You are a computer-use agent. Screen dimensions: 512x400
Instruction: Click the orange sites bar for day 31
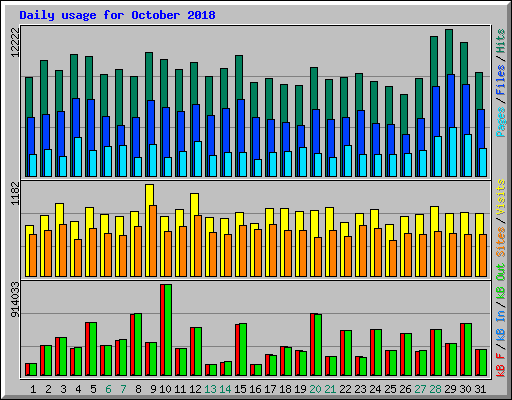click(483, 256)
